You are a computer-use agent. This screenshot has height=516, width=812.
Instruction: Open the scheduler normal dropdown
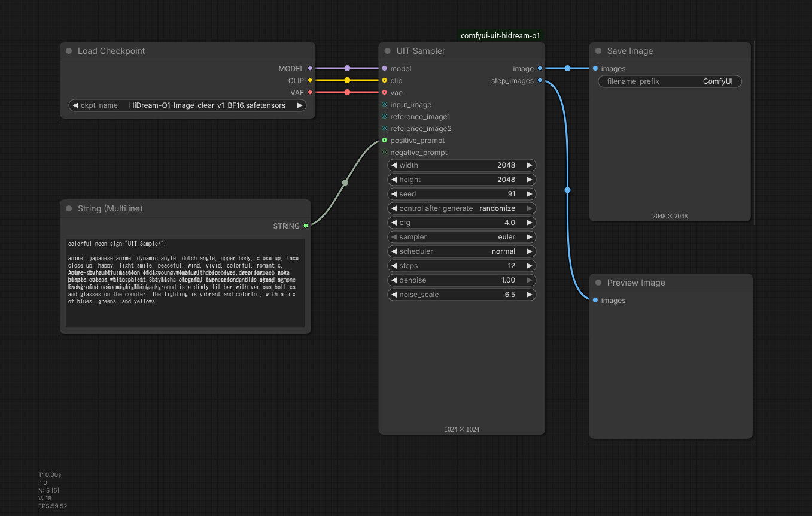coord(462,251)
